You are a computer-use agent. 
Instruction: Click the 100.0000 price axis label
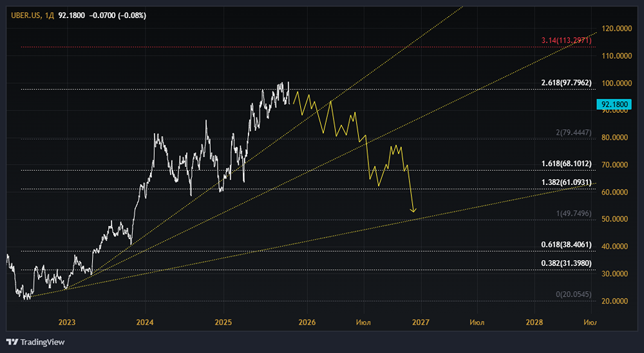pos(616,84)
